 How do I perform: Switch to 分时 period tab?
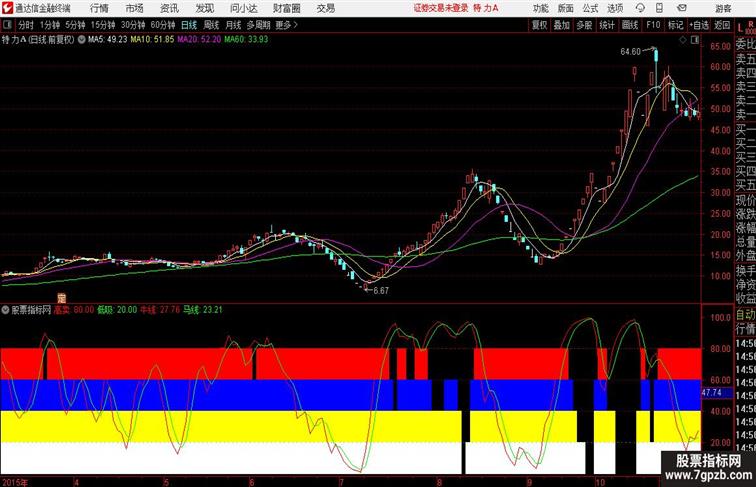(26, 25)
